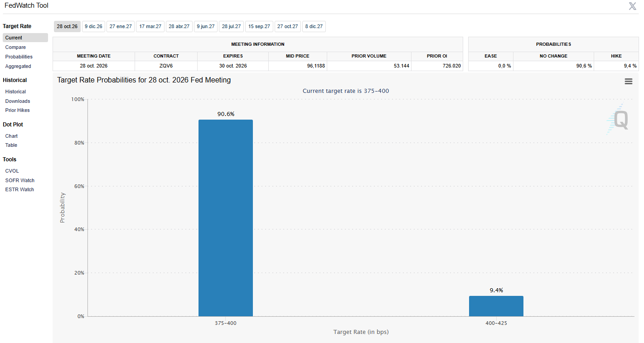
Task: Click the 9.4% bar data label
Action: [x=496, y=290]
